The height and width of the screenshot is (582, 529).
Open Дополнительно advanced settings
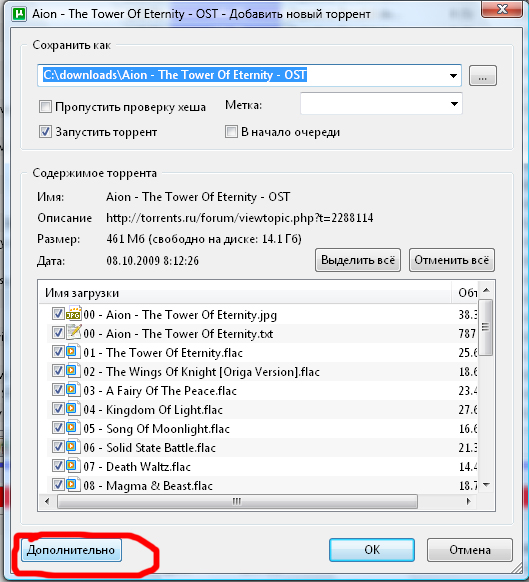pyautogui.click(x=71, y=550)
